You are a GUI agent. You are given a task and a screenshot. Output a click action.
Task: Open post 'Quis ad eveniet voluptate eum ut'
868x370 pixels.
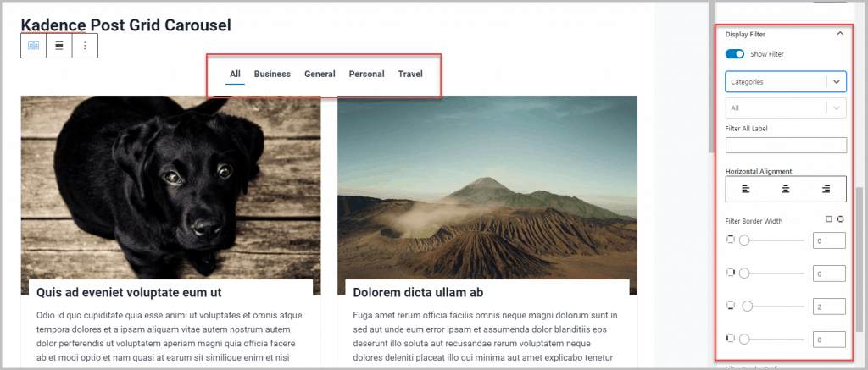[129, 292]
